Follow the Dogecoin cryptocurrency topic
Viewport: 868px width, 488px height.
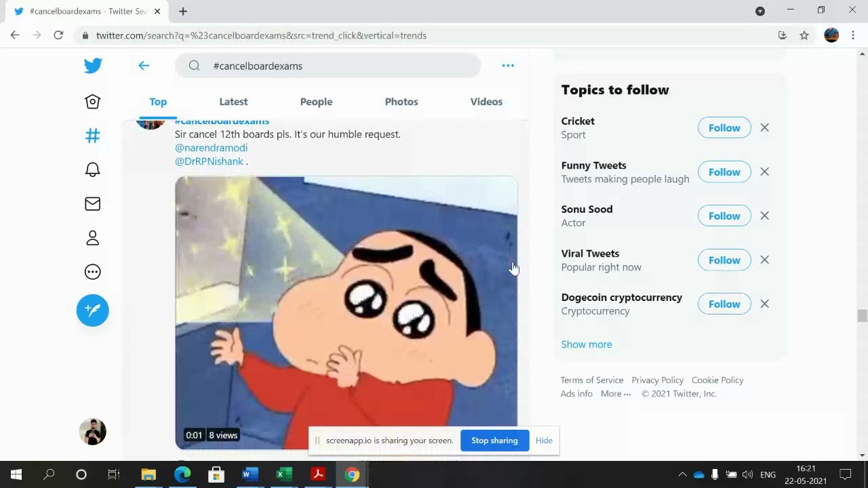pos(724,304)
